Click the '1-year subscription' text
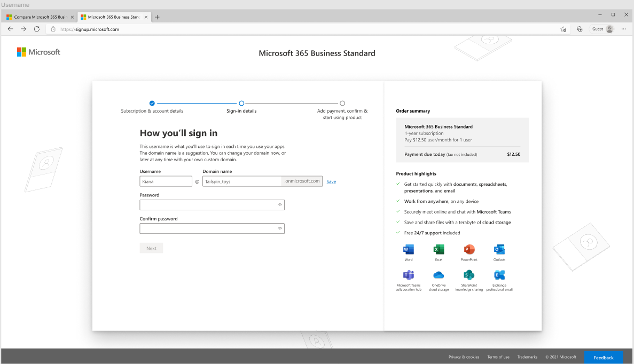Viewport: 634px width, 364px height. [424, 133]
